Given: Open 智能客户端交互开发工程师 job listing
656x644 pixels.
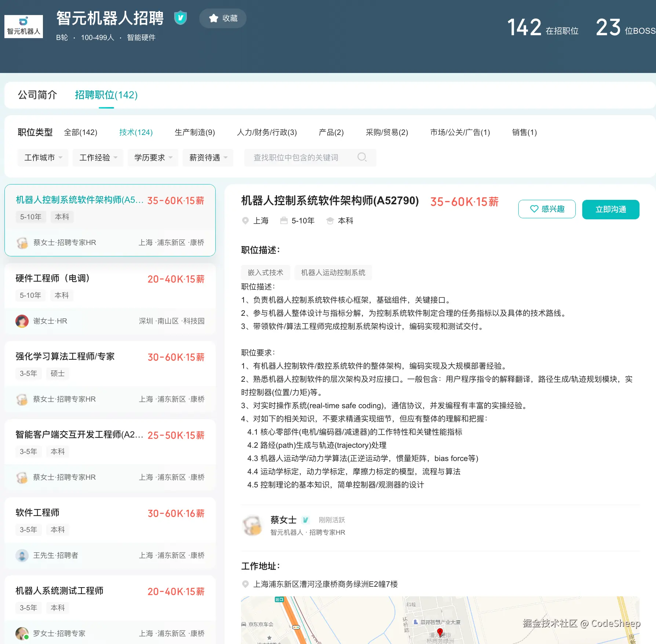Looking at the screenshot, I should pos(79,435).
